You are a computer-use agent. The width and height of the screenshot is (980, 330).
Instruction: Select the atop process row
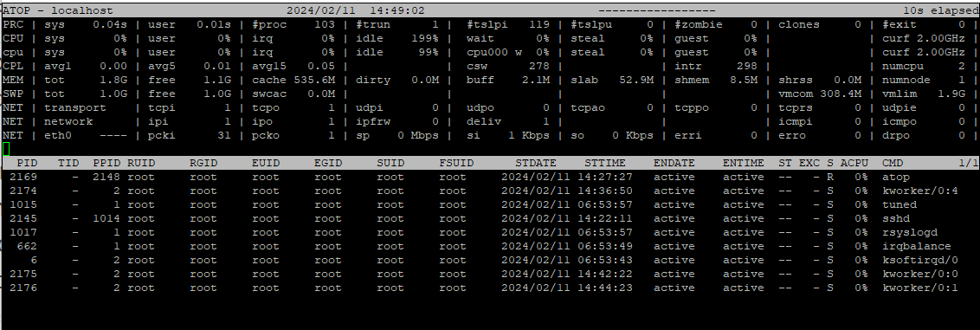pyautogui.click(x=490, y=177)
